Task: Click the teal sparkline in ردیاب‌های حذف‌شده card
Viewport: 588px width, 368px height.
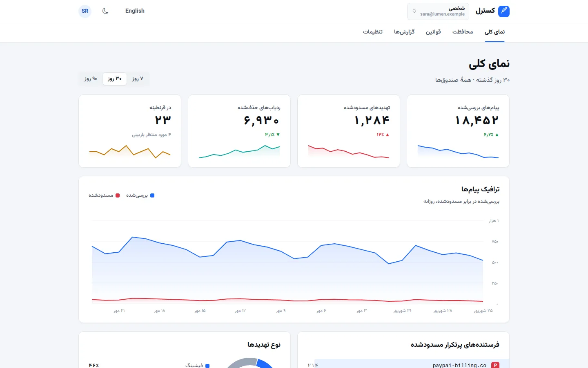Action: pos(239,151)
